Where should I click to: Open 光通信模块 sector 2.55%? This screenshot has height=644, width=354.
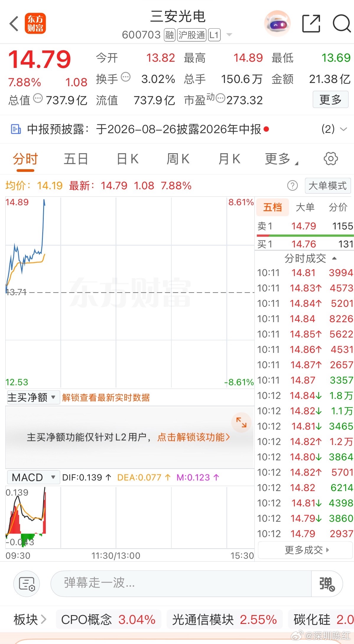pyautogui.click(x=225, y=619)
